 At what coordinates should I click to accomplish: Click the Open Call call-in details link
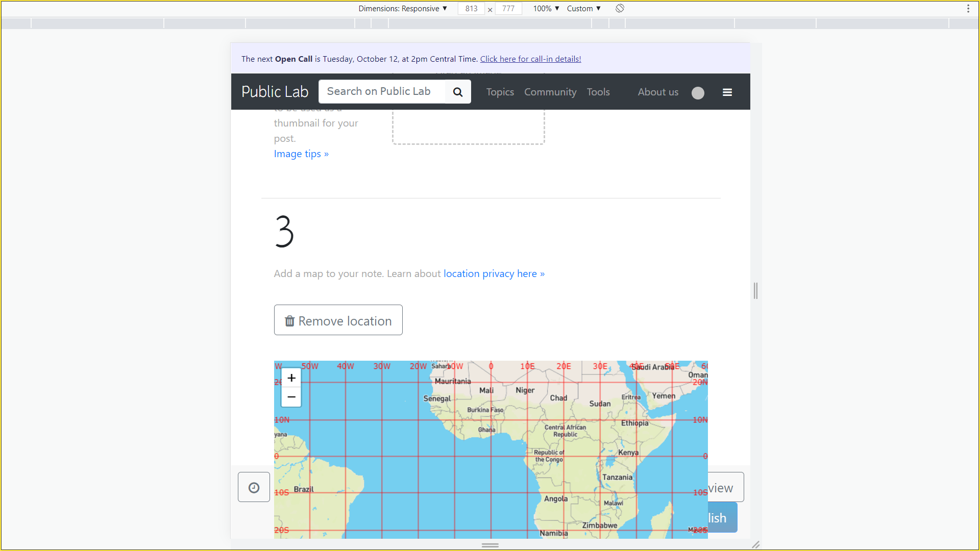pos(529,59)
